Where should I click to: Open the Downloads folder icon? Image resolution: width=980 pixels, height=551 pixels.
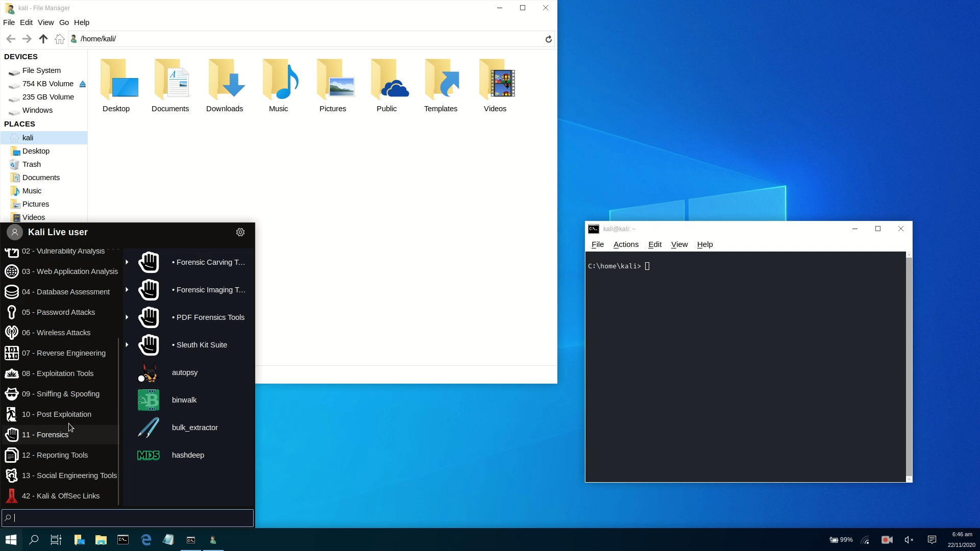pyautogui.click(x=227, y=79)
